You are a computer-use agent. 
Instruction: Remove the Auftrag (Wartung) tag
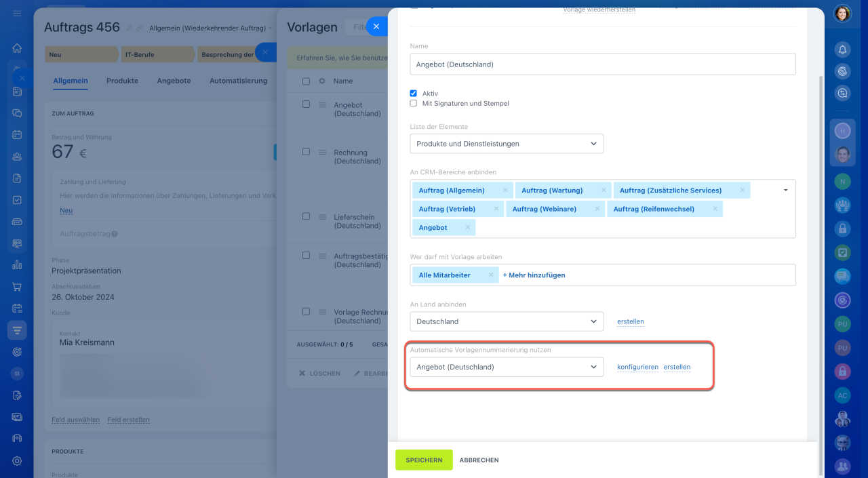(603, 191)
